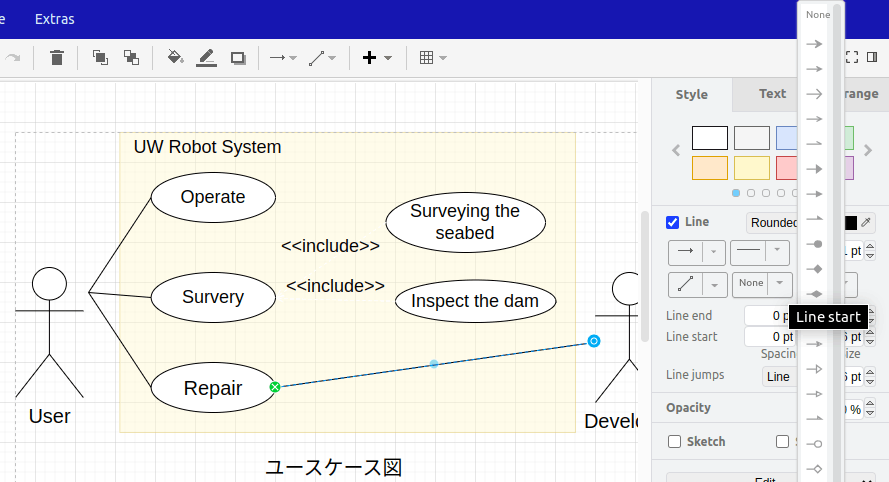Expand the Connection arrow toolbar dropdown

point(293,58)
